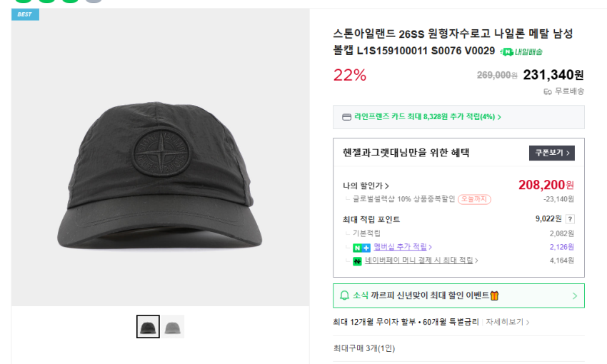The width and height of the screenshot is (607, 364).
Task: Click the 오늘까지 discount tag
Action: click(474, 199)
